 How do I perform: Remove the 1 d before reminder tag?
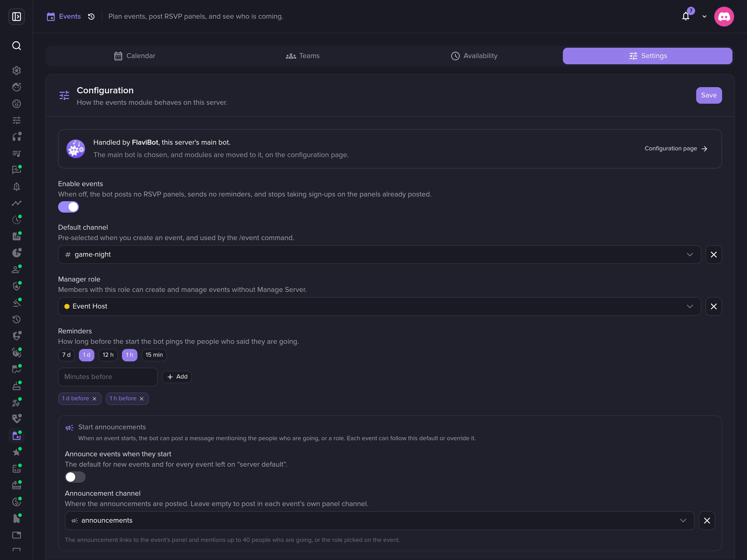coord(95,399)
